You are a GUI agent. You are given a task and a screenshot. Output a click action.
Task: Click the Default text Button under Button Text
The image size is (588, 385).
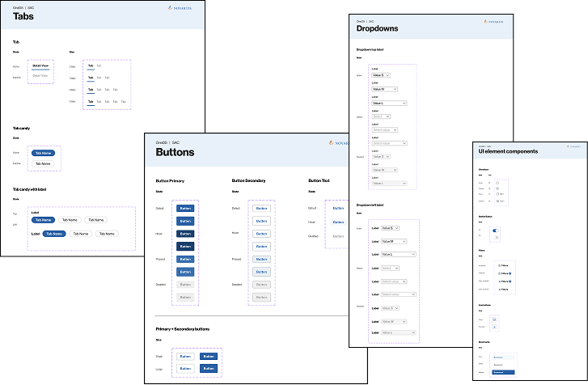[338, 208]
